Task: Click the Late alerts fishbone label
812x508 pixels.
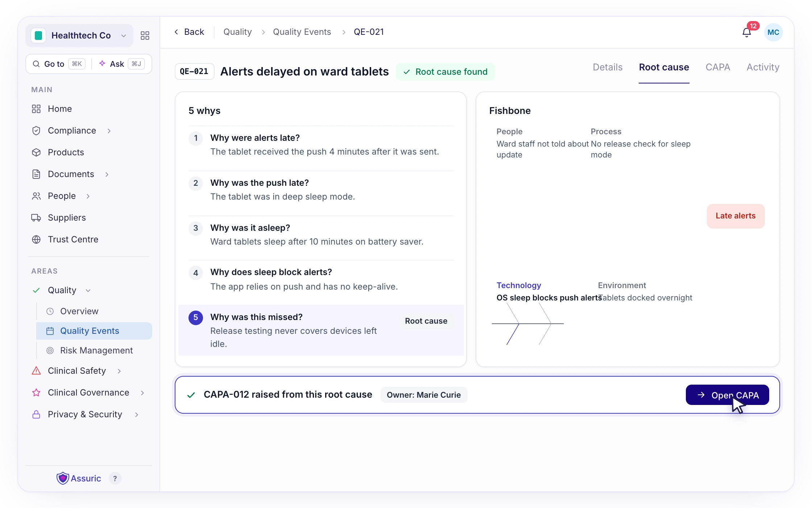Action: click(x=736, y=216)
